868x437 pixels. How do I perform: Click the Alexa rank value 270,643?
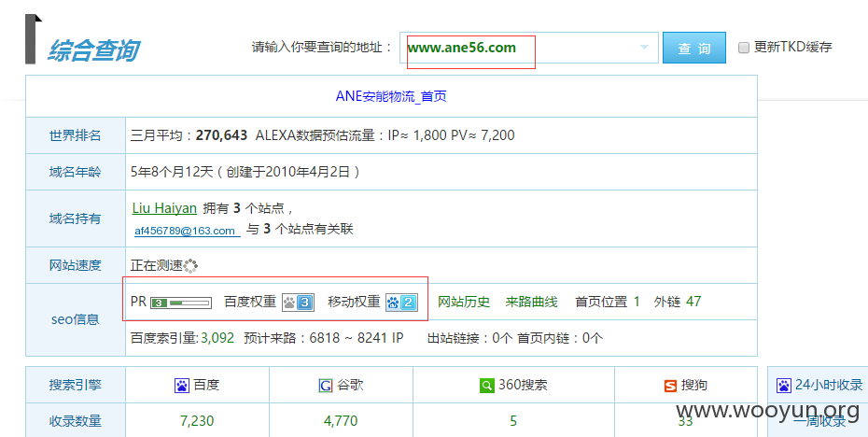pyautogui.click(x=221, y=135)
